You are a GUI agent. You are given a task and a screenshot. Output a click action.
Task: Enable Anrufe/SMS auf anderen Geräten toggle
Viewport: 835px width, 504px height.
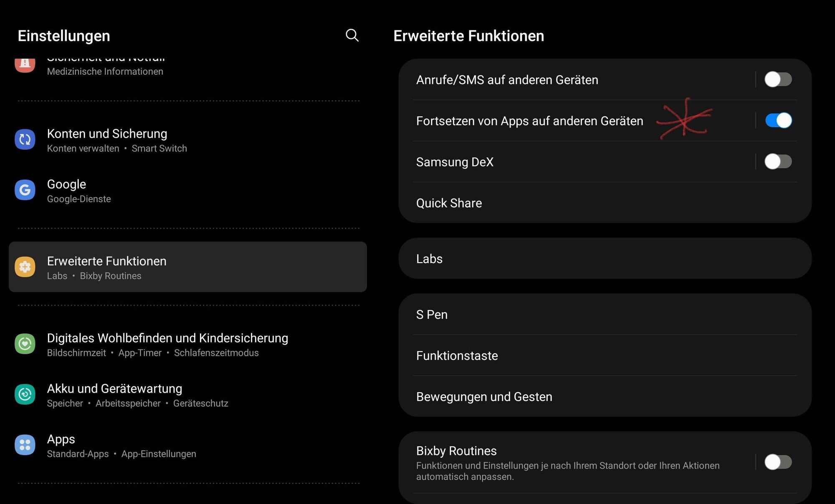778,79
